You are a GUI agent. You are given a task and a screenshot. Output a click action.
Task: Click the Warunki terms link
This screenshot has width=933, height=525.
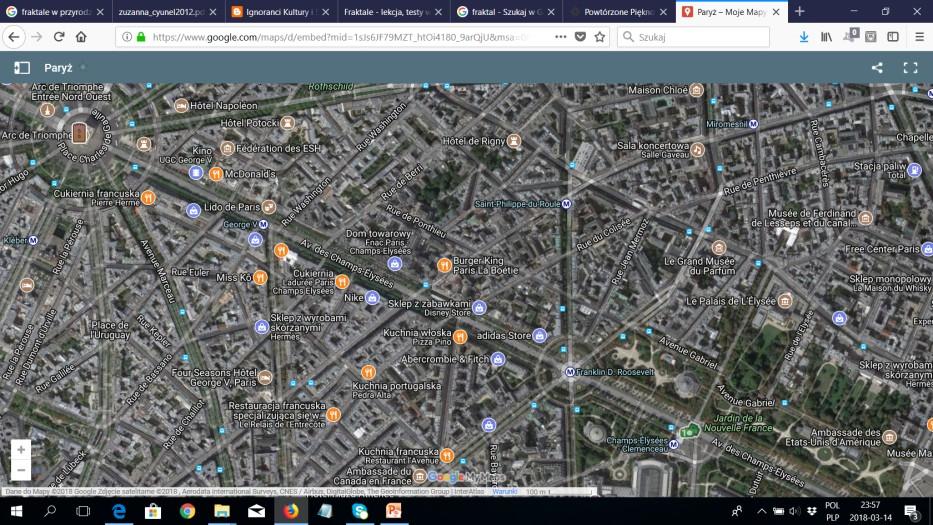(505, 492)
